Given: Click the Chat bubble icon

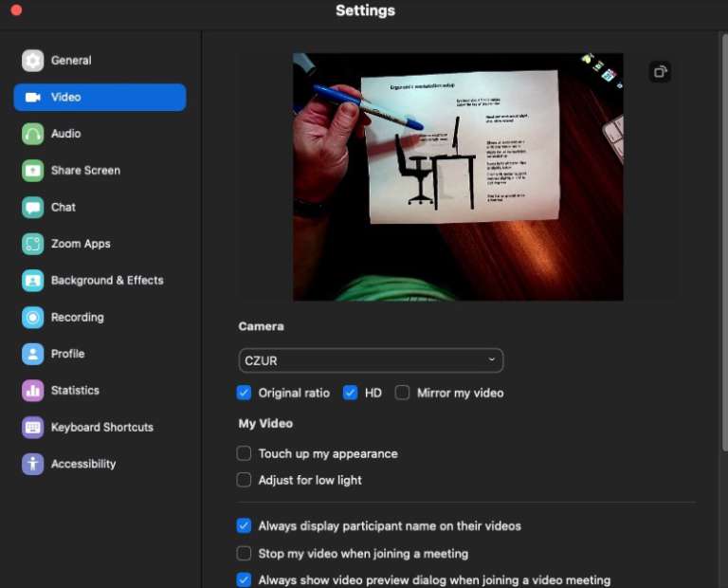Looking at the screenshot, I should click(33, 208).
